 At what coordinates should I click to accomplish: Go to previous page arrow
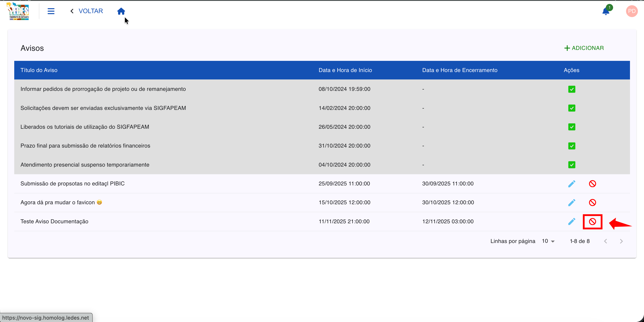pos(605,241)
